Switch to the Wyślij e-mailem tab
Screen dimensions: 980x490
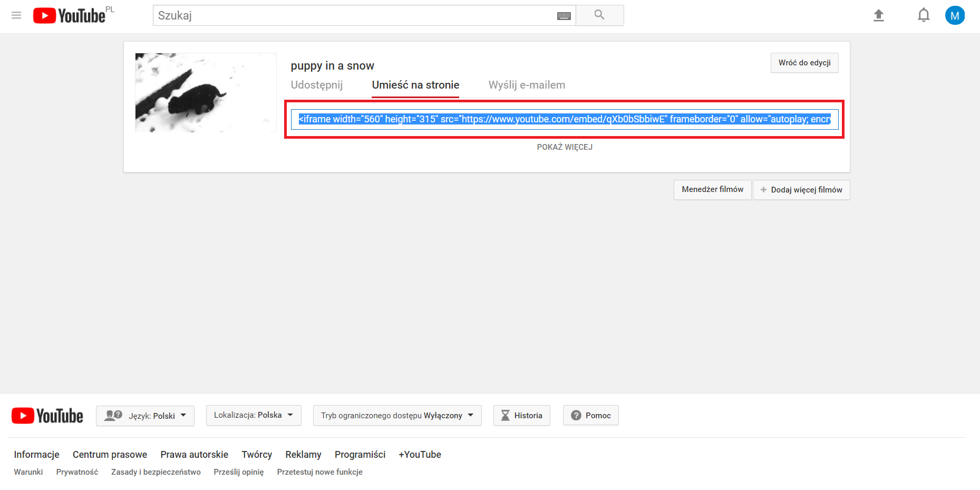point(527,85)
